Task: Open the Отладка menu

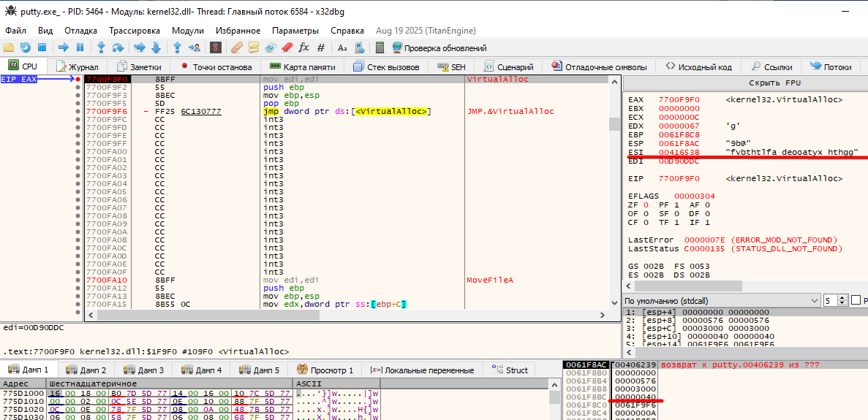Action: 80,31
